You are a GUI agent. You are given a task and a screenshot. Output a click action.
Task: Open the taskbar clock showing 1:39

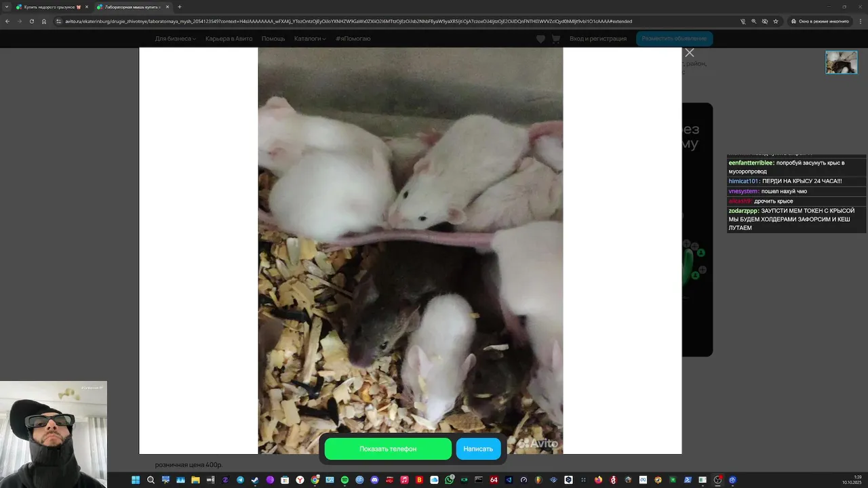(852, 480)
